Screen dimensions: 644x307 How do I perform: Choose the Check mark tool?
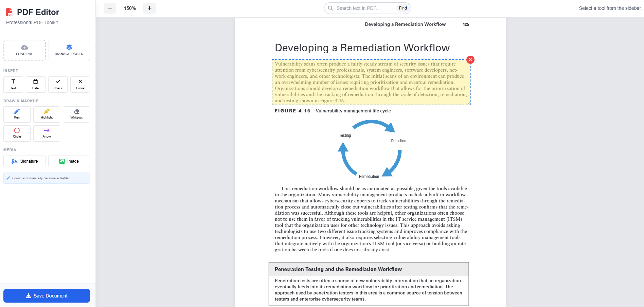tap(58, 84)
